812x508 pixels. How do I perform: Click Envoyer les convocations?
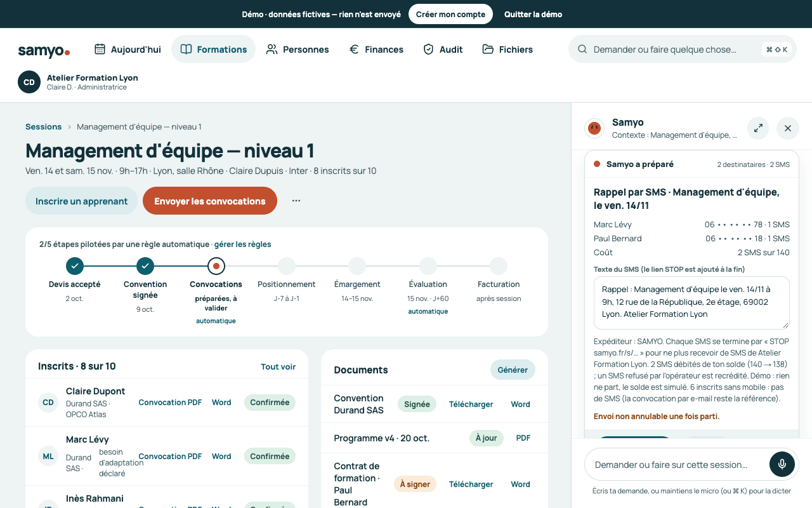tap(210, 201)
